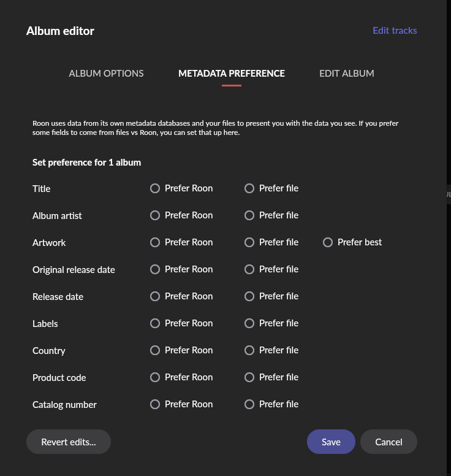Switch to the Album Options tab
451x476 pixels.
tap(106, 74)
